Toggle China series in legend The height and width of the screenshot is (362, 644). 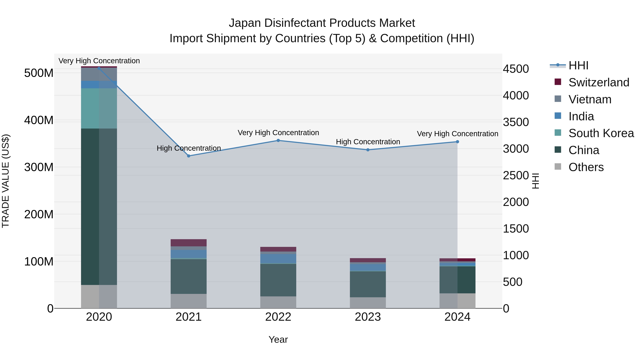coord(577,150)
